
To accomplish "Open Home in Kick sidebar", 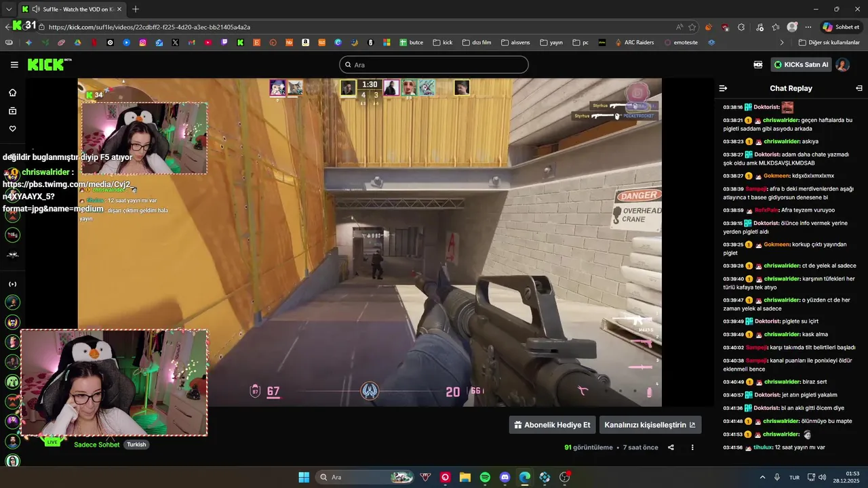I will (12, 93).
